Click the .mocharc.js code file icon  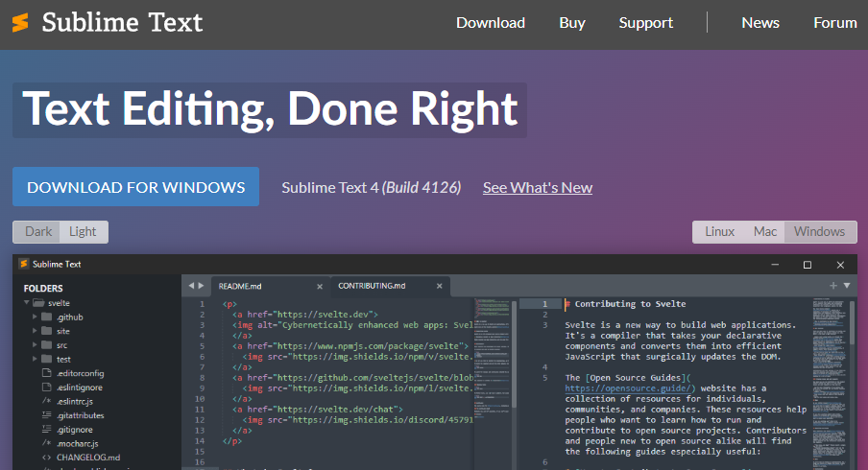point(46,443)
